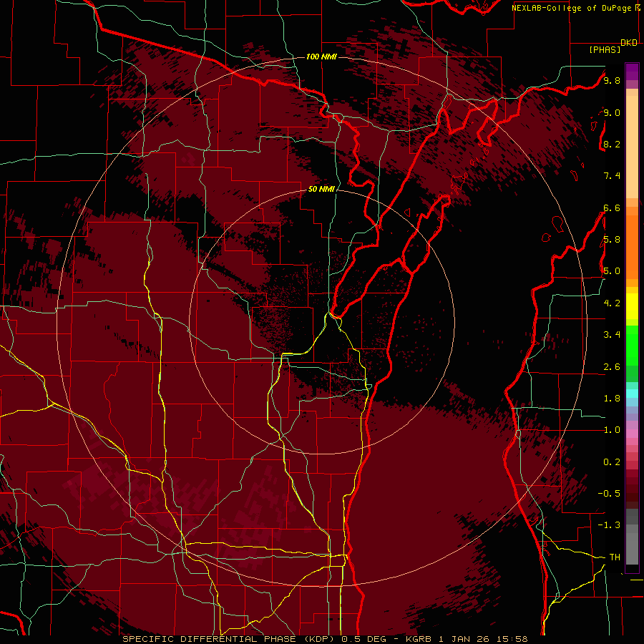The image size is (644, 644).
Task: Click the -1.3 value on the color scale
Action: point(609,525)
